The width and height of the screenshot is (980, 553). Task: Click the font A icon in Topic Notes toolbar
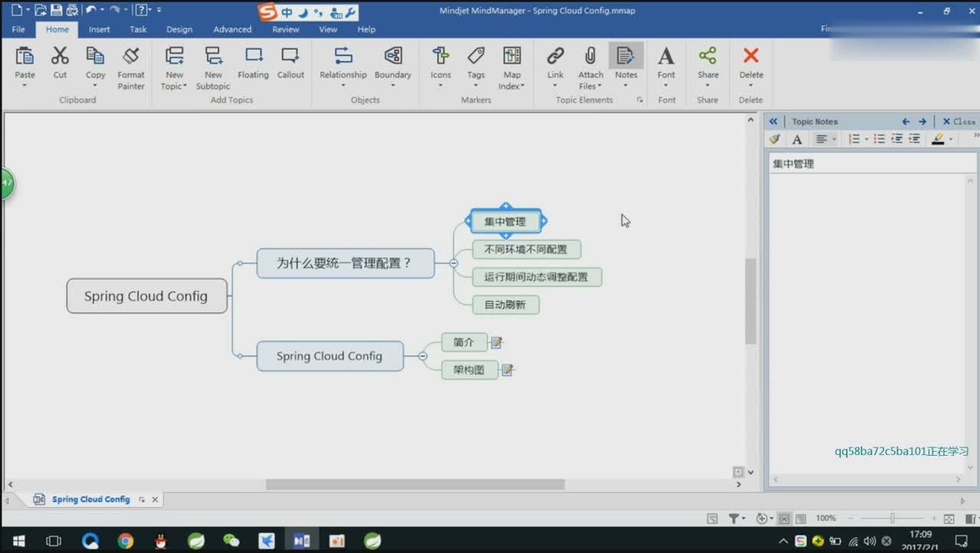(797, 139)
